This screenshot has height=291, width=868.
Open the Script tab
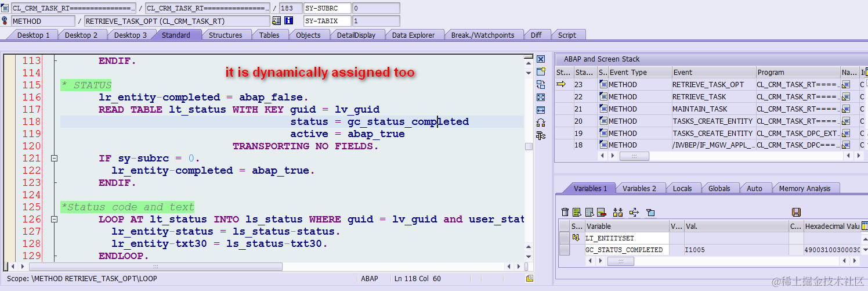567,35
